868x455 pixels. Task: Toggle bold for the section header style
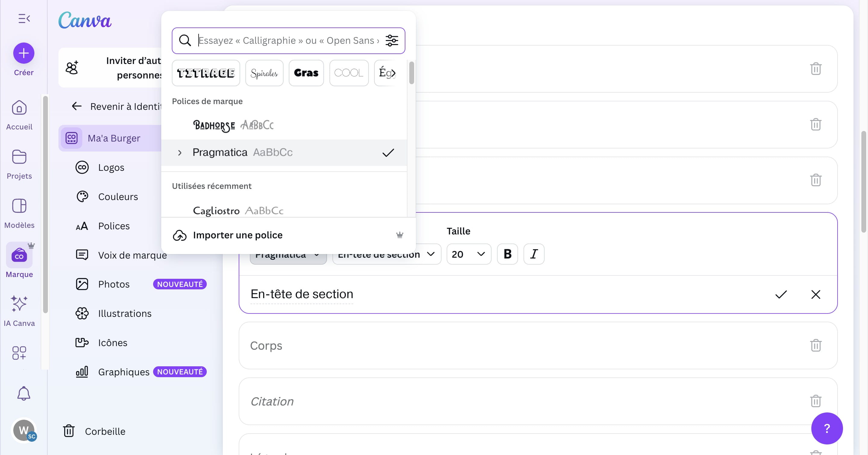pos(507,254)
